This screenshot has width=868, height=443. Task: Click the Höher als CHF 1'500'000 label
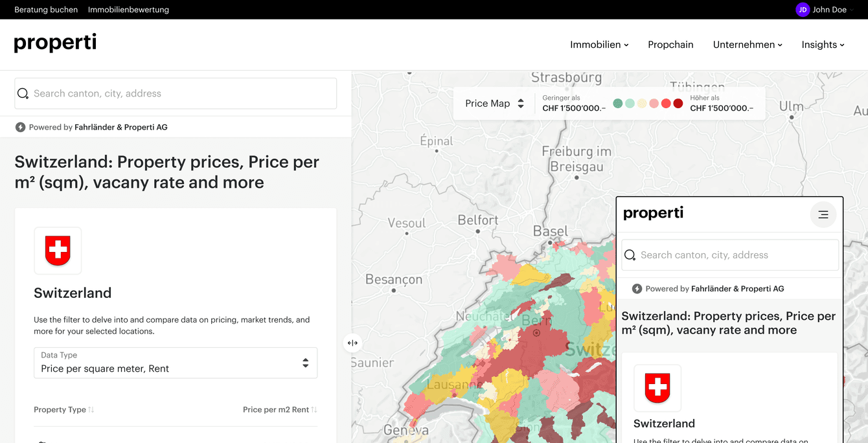(x=722, y=104)
